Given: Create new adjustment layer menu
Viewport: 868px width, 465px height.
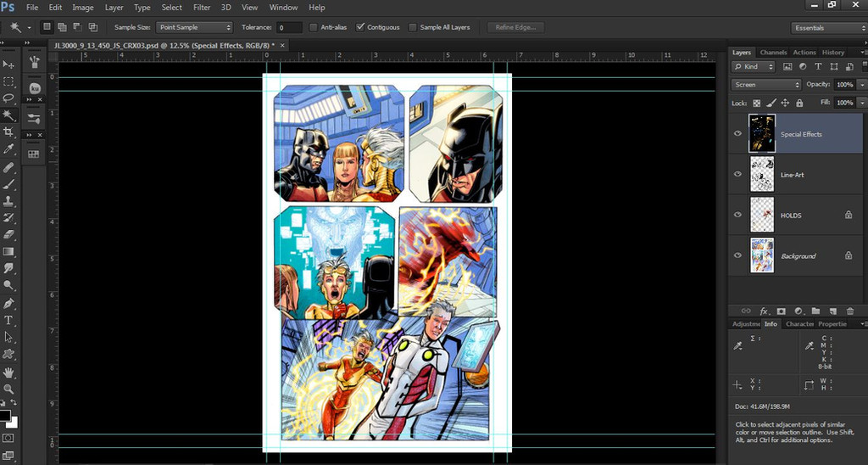Looking at the screenshot, I should pos(798,311).
